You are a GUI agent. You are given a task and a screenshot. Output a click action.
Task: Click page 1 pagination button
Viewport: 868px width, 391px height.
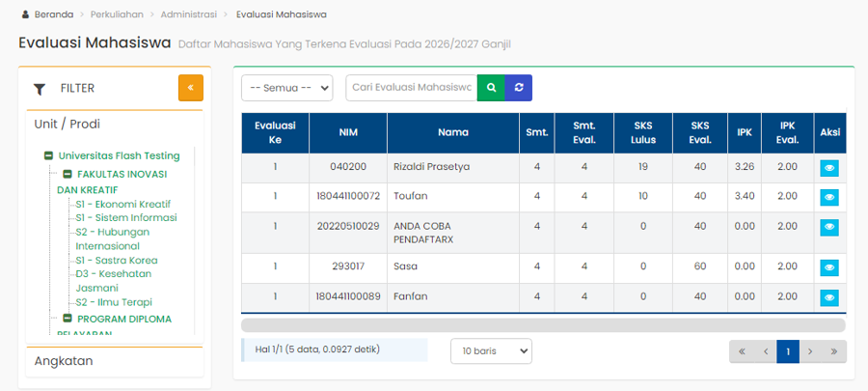[x=788, y=351]
